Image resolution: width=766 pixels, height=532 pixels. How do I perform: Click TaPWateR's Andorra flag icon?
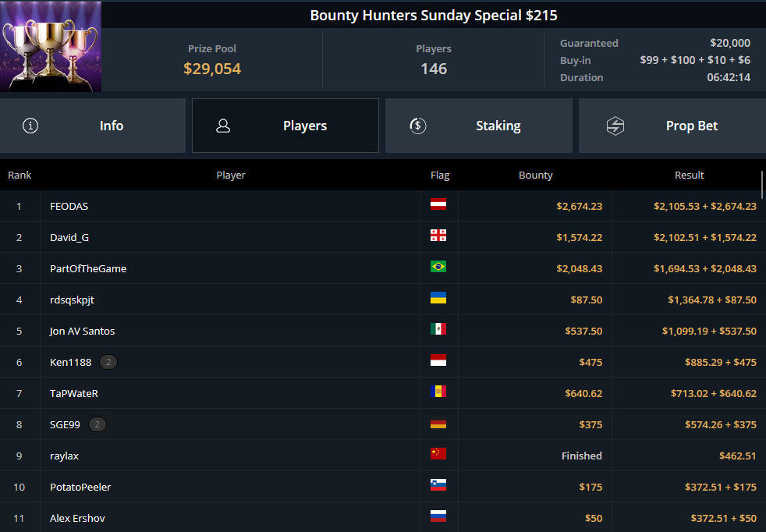click(x=438, y=392)
